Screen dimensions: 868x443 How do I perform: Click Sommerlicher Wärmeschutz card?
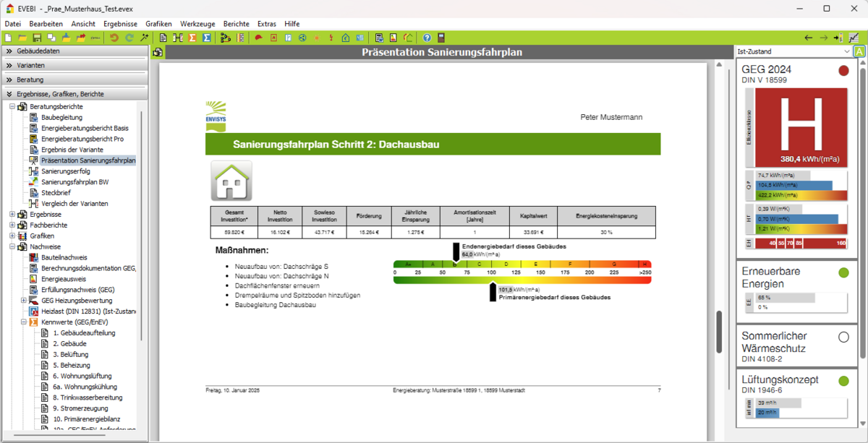(796, 346)
